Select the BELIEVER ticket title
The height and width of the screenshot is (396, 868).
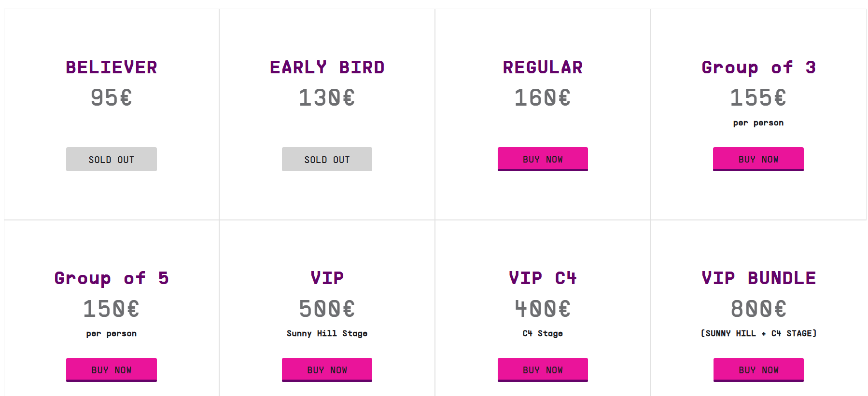(x=112, y=68)
